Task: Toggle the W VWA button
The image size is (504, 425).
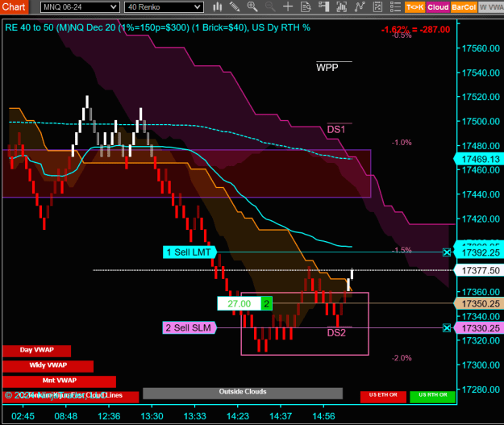Action: (491, 7)
